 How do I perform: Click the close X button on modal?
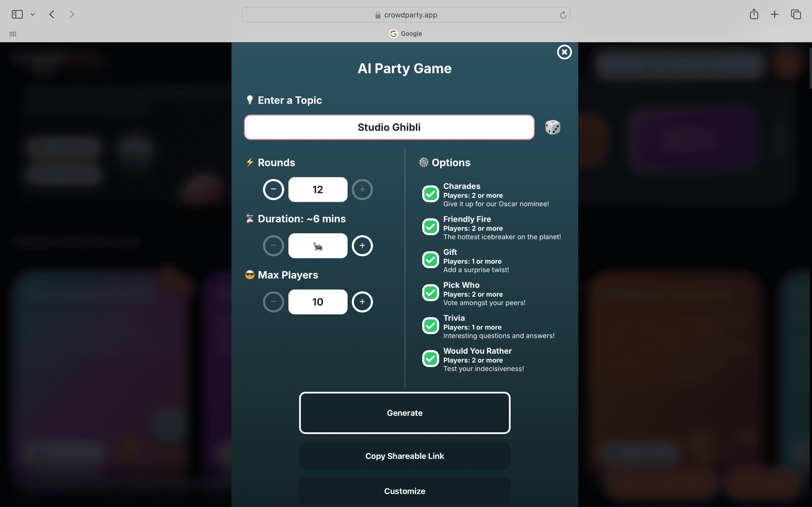564,52
